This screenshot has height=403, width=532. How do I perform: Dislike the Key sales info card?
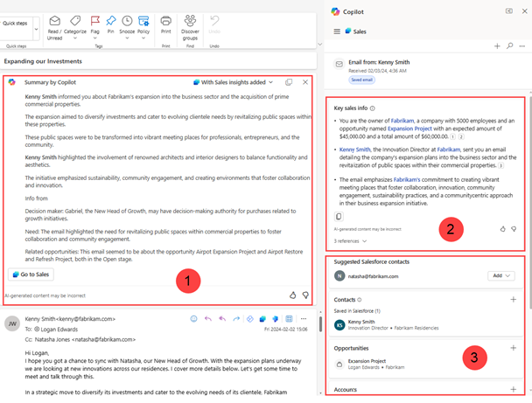pyautogui.click(x=514, y=229)
